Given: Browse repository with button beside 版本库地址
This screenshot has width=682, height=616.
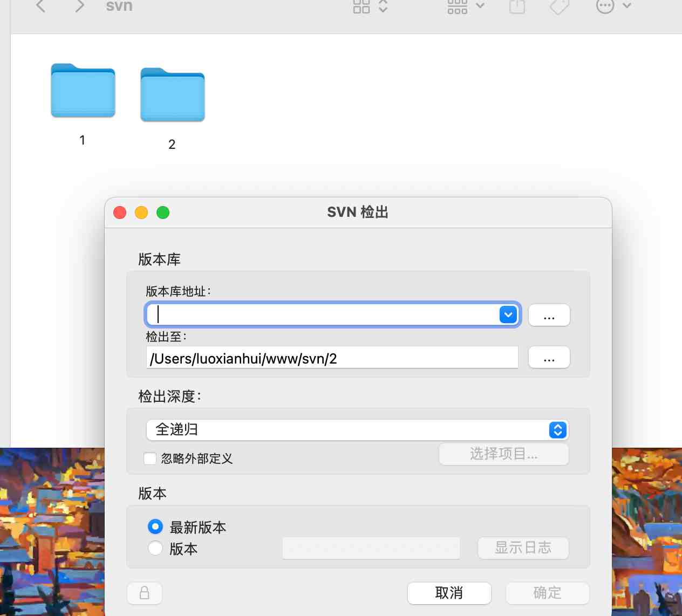Looking at the screenshot, I should (x=549, y=315).
